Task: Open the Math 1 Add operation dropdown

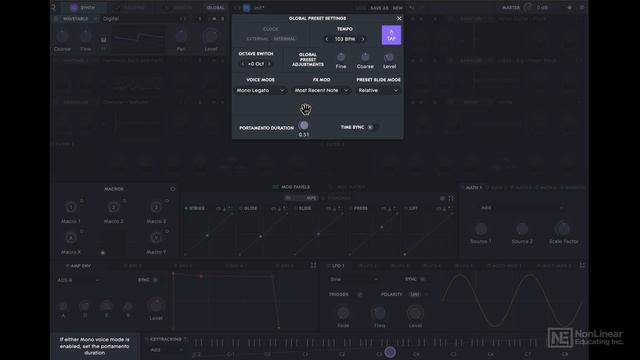Action: pos(522,208)
